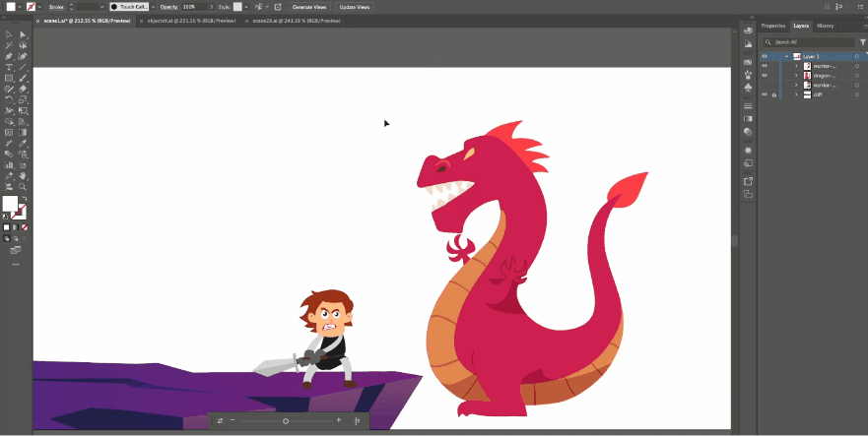Image resolution: width=868 pixels, height=436 pixels.
Task: Hide the dragon layer with eye icon
Action: click(x=765, y=76)
